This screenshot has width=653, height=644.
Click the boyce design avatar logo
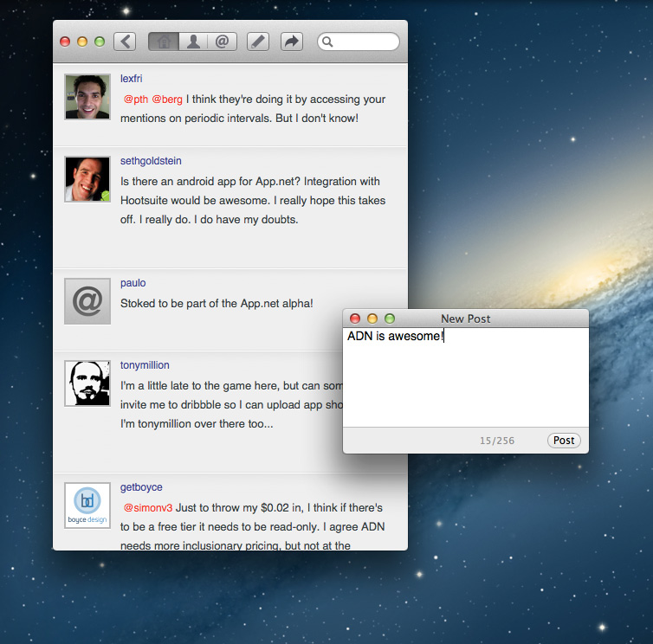click(x=87, y=506)
